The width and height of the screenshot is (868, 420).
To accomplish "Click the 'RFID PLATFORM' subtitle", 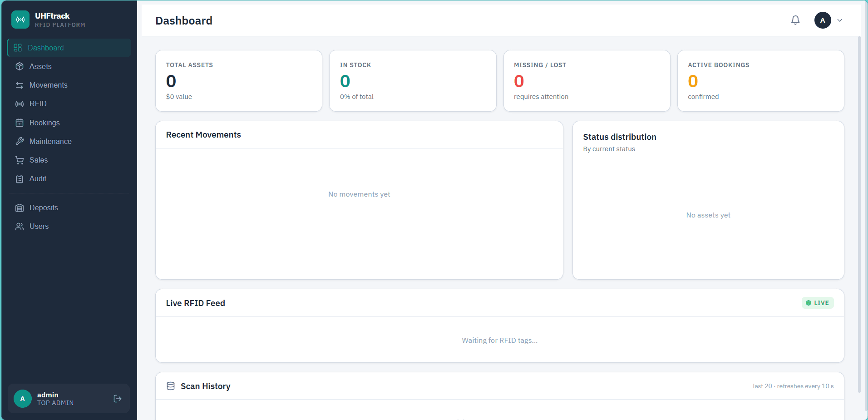I will [60, 25].
